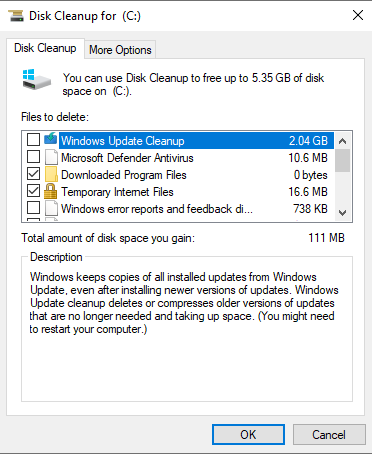Viewport: 372px width, 454px height.
Task: Click the Disk Cleanup title bar icon
Action: [x=16, y=15]
